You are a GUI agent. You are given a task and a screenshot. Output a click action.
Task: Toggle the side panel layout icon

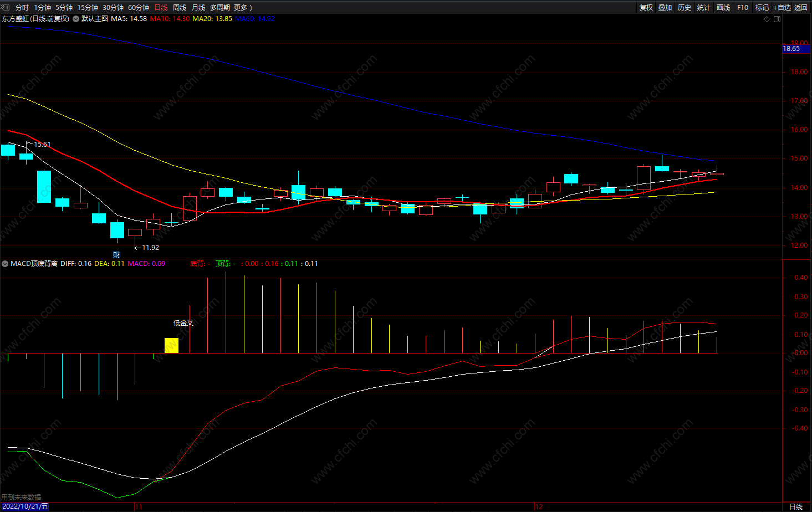coord(777,19)
